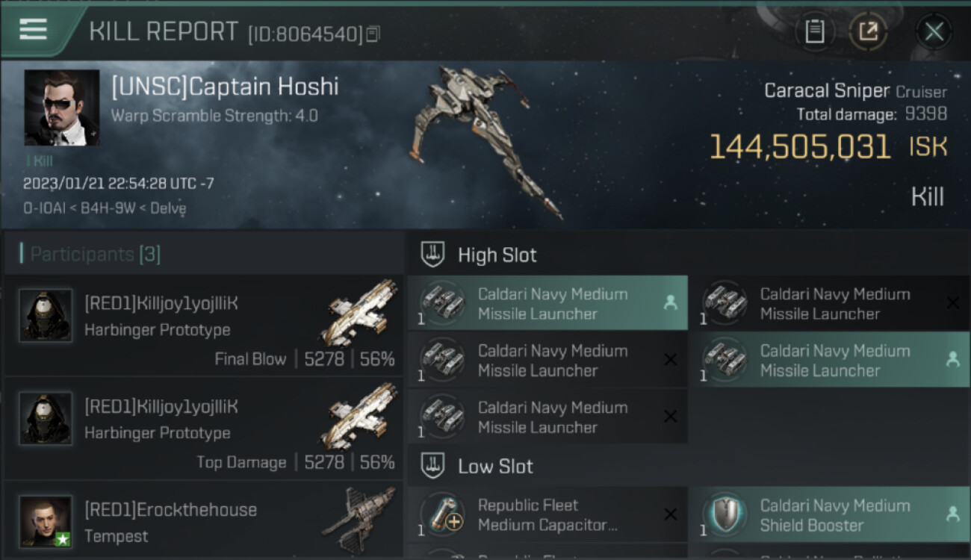Copy the kill report ID
Screen dimensions: 971x560
pyautogui.click(x=373, y=34)
